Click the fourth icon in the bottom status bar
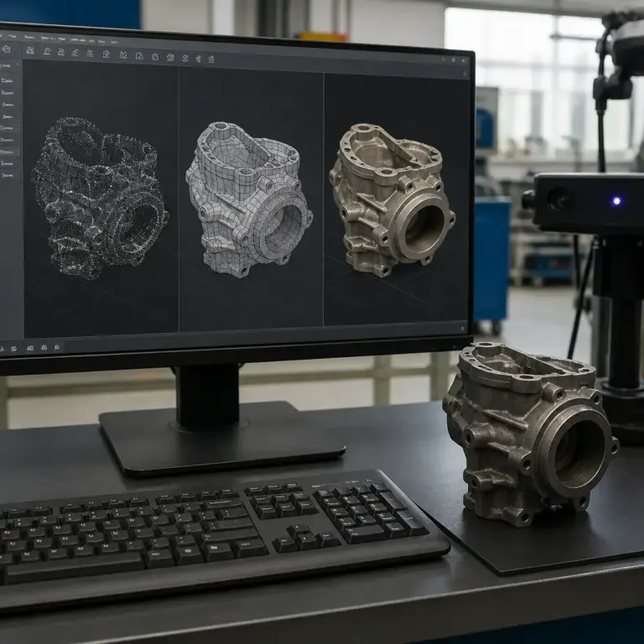 (x=44, y=348)
